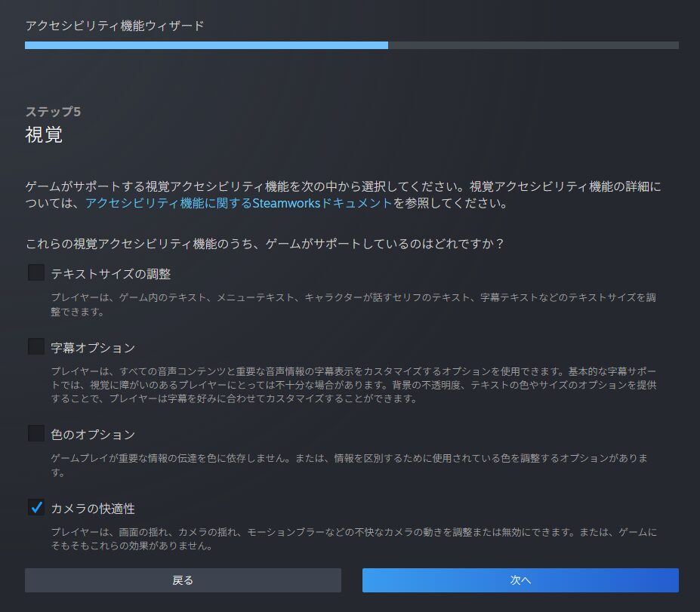
Task: Click the ステップ5 step label
Action: pyautogui.click(x=53, y=112)
